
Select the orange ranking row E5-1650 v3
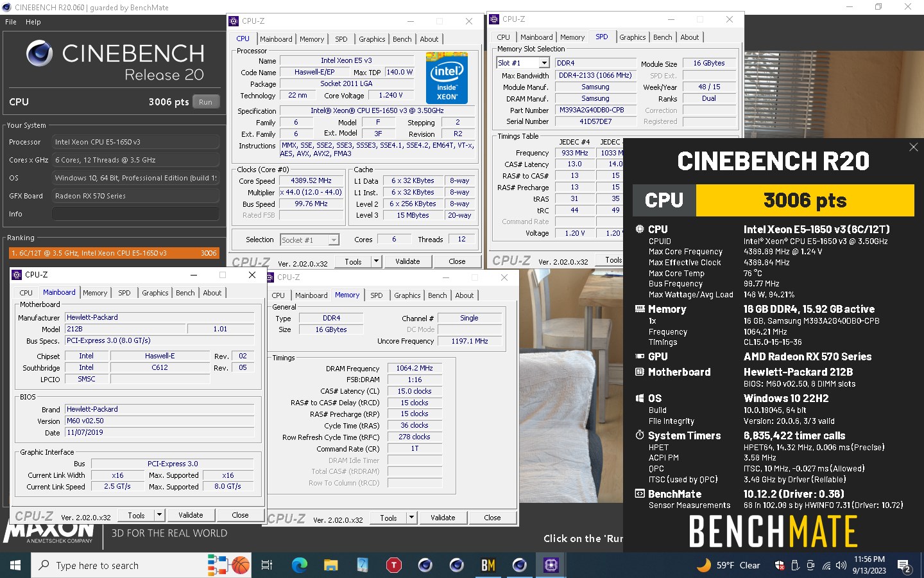point(114,253)
